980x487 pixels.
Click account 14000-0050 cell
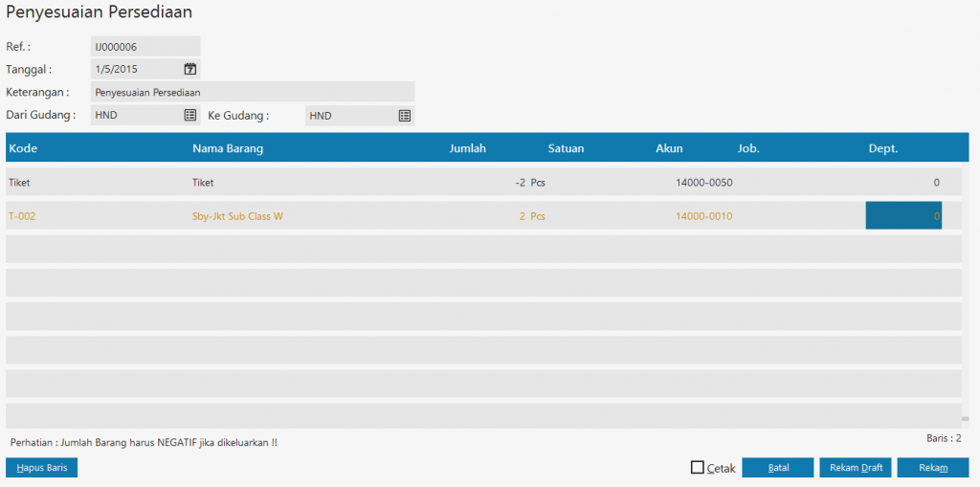[703, 182]
